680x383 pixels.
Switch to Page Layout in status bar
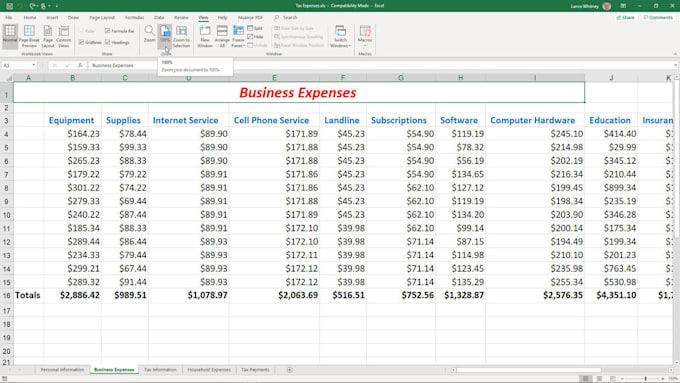(599, 379)
